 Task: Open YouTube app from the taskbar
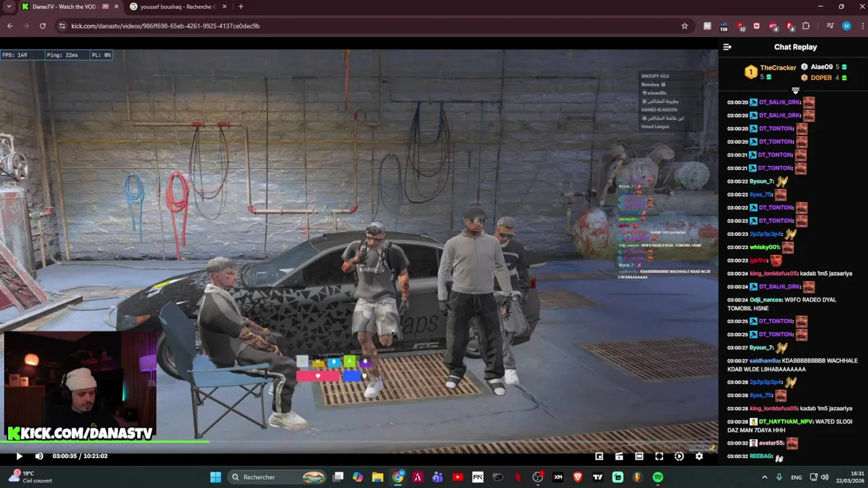(458, 477)
